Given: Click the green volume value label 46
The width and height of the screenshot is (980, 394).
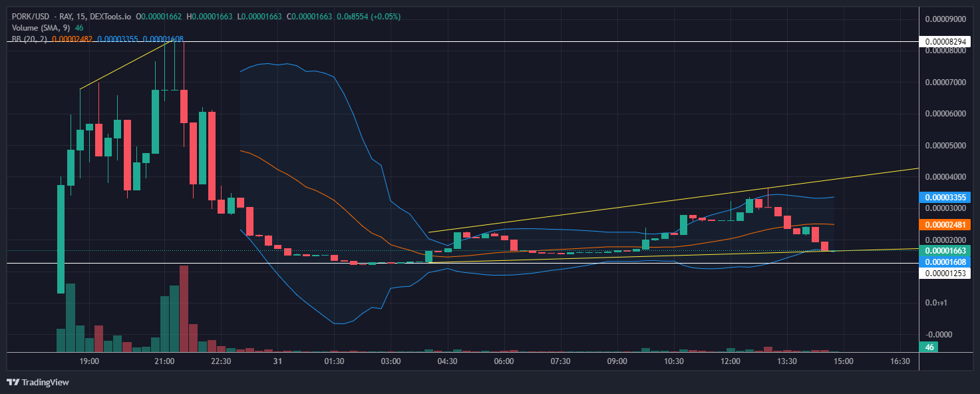Looking at the screenshot, I should [929, 347].
